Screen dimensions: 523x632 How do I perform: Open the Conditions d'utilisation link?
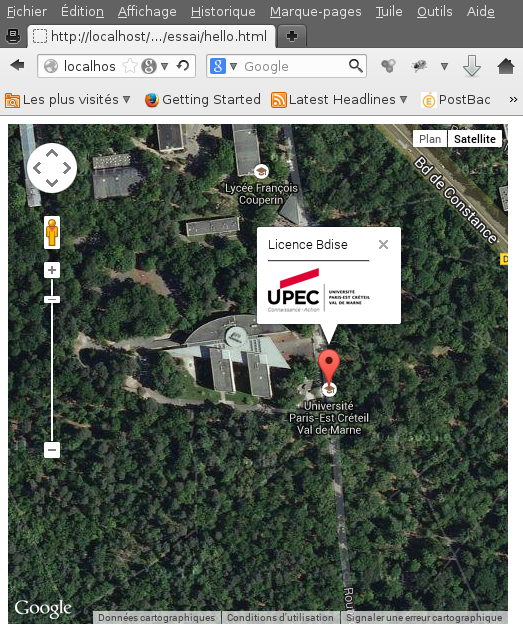coord(280,617)
